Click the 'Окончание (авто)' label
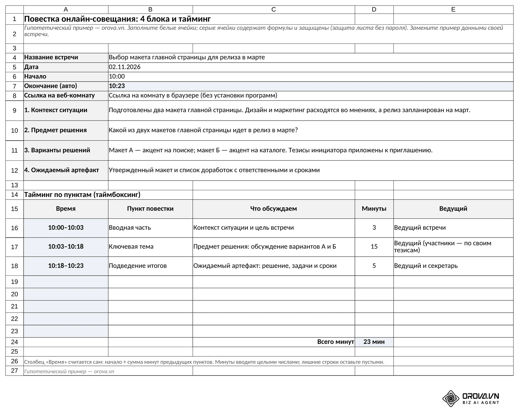 [x=66, y=86]
